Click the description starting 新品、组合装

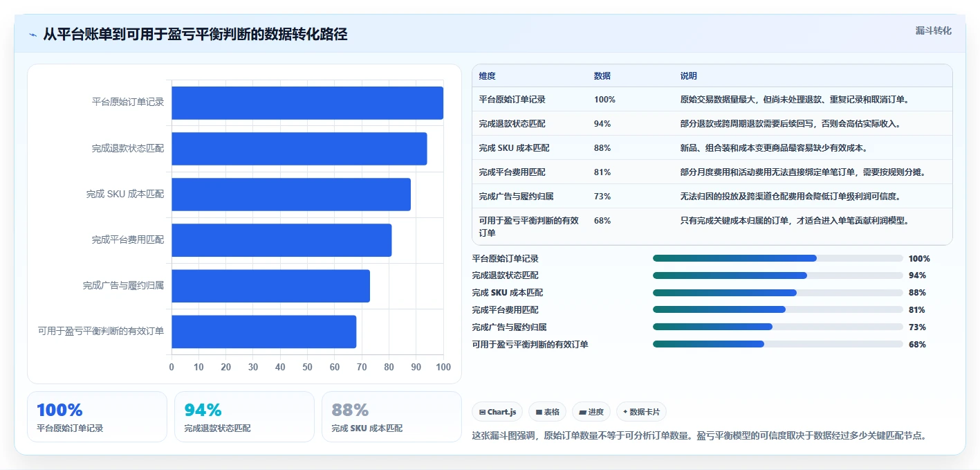pyautogui.click(x=773, y=148)
